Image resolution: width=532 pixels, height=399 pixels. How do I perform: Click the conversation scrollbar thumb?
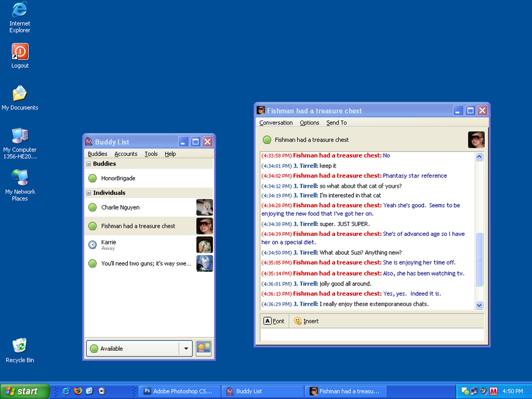479,259
